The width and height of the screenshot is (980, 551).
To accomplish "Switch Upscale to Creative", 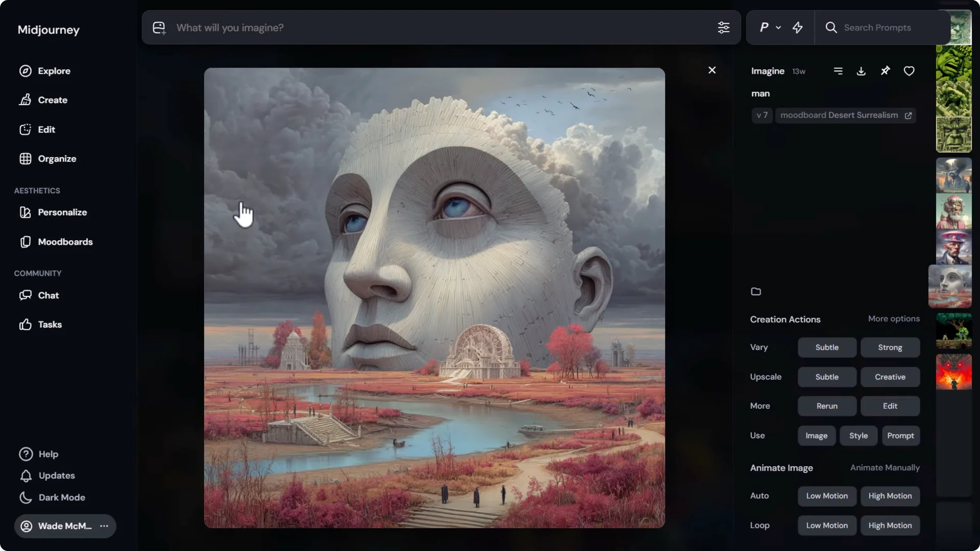I will tap(889, 377).
